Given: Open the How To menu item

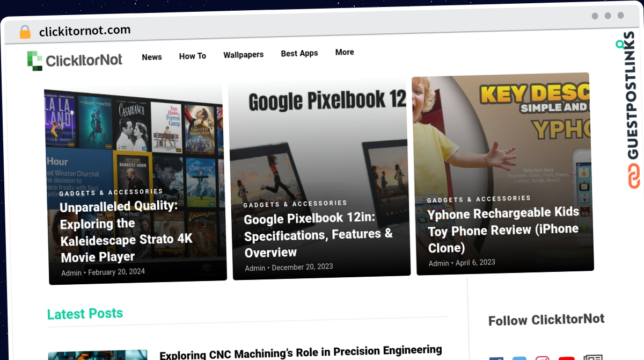Looking at the screenshot, I should click(193, 56).
